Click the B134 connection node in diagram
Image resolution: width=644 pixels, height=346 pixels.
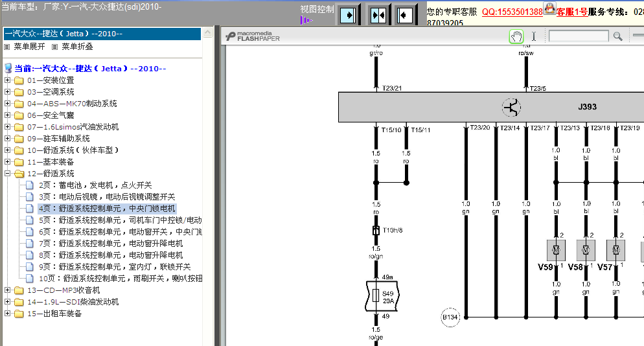[x=450, y=317]
